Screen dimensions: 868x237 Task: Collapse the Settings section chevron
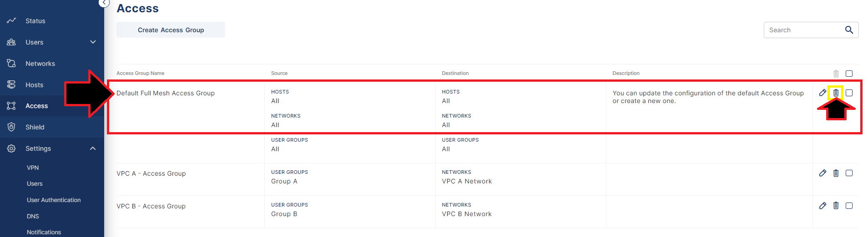coord(93,148)
